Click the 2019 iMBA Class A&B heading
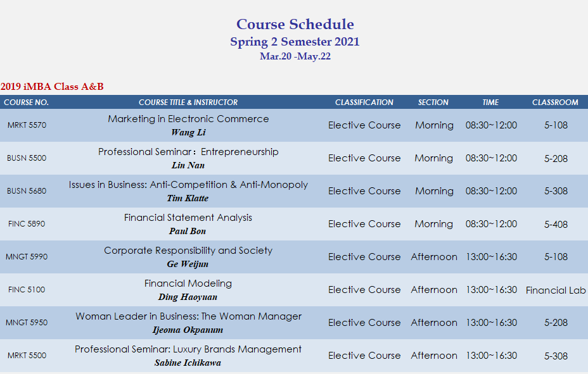The image size is (588, 374). click(52, 87)
